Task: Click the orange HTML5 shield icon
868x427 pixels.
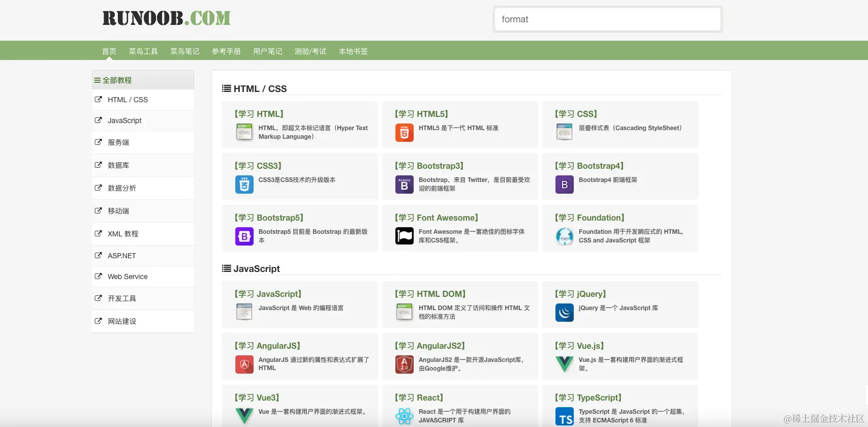Action: click(x=405, y=133)
